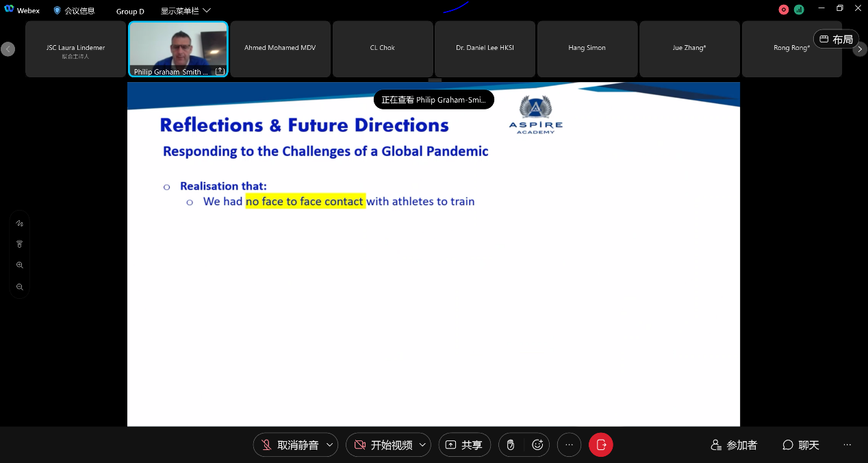
Task: Click the remote control mouse icon
Action: click(20, 244)
